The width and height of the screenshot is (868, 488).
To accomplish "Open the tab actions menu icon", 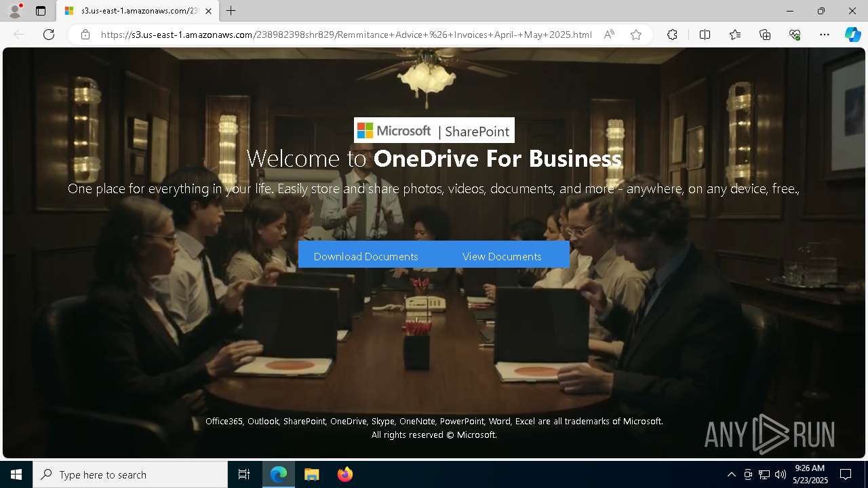I will tap(41, 11).
